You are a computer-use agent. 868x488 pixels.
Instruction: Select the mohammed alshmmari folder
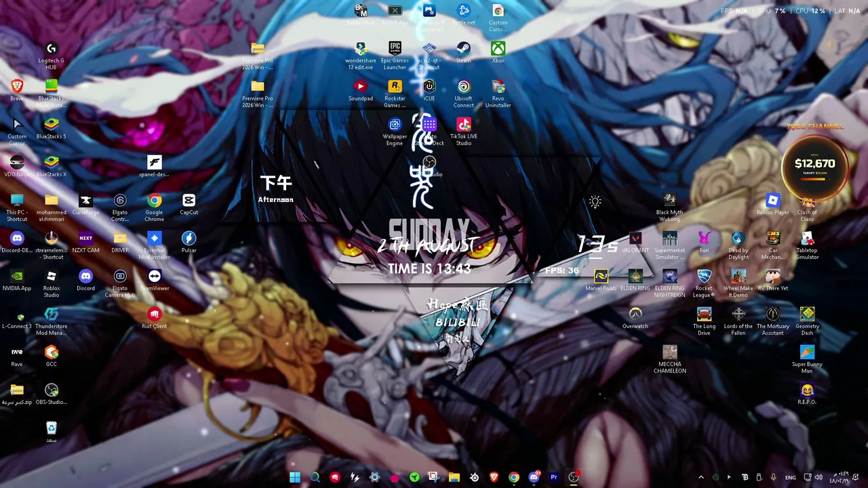point(52,207)
